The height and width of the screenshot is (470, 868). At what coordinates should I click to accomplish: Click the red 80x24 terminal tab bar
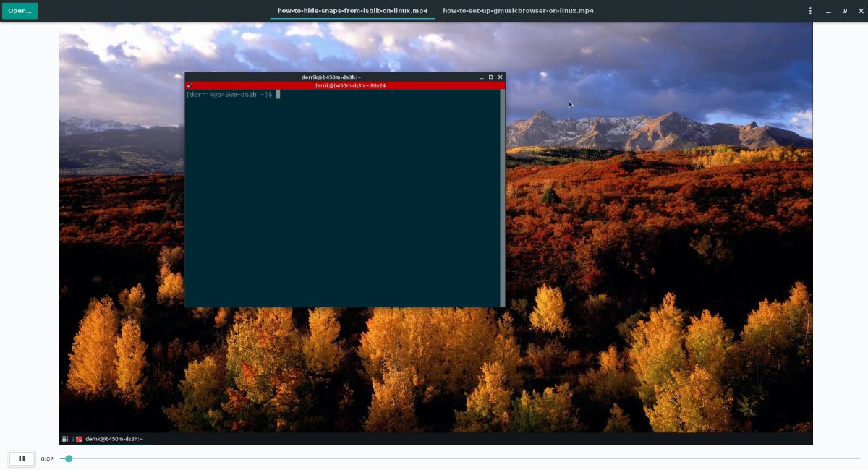pos(345,85)
